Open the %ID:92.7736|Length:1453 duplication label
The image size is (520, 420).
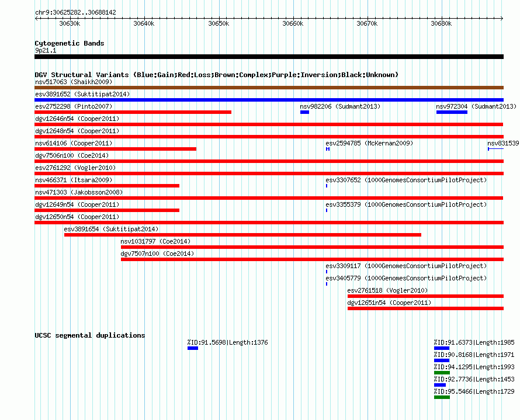pos(474,379)
